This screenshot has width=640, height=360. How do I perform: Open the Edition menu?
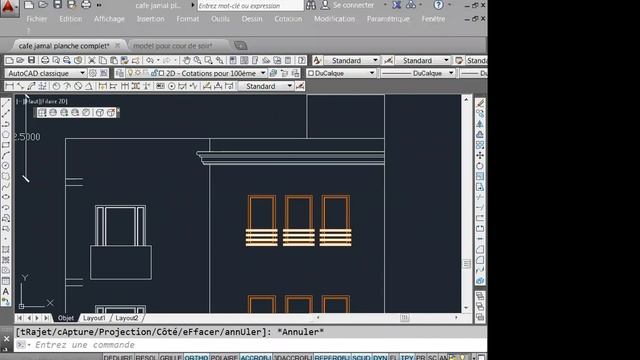[x=71, y=19]
